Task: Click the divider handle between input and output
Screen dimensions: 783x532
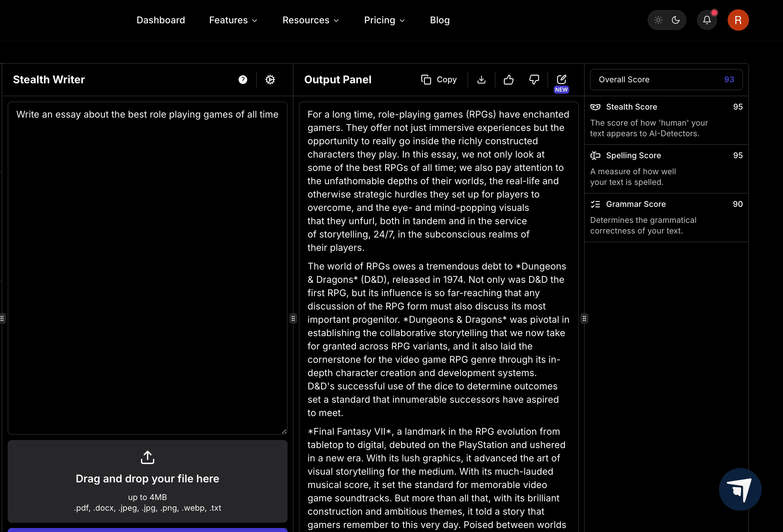Action: 293,318
